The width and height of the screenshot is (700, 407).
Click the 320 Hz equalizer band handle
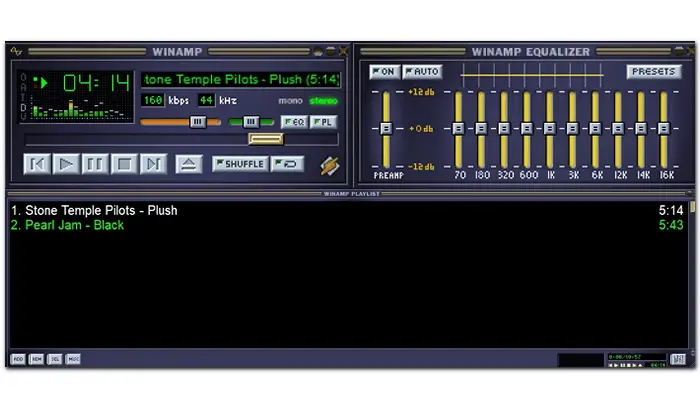click(504, 129)
